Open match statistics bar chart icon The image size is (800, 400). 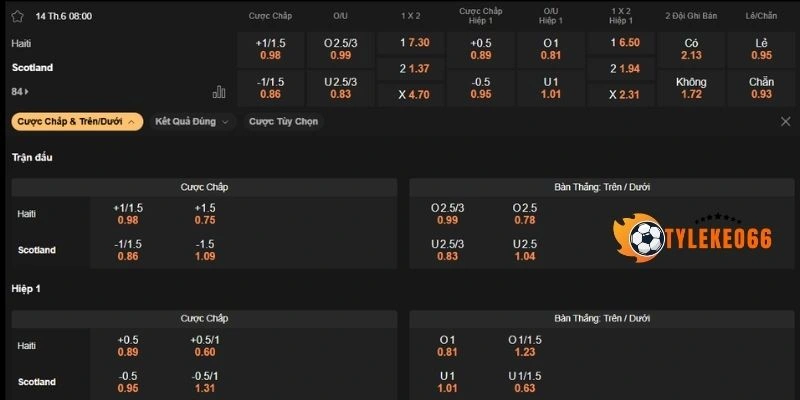[219, 92]
